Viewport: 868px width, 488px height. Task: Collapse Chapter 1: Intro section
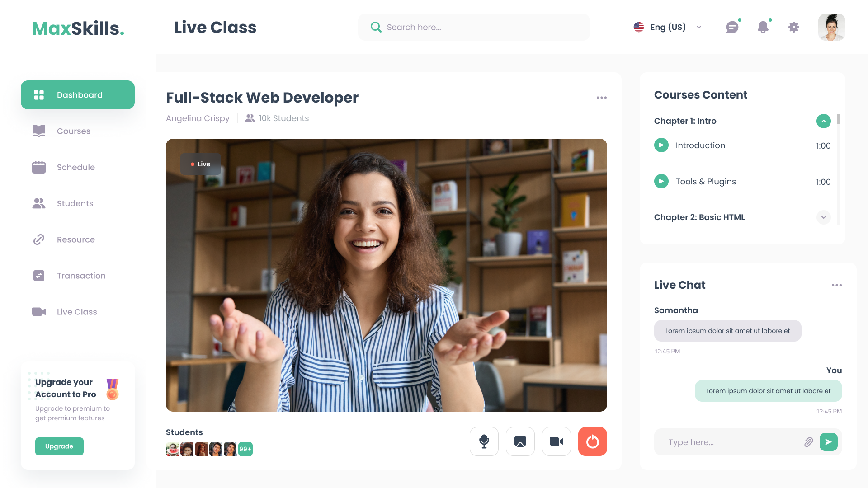[823, 121]
